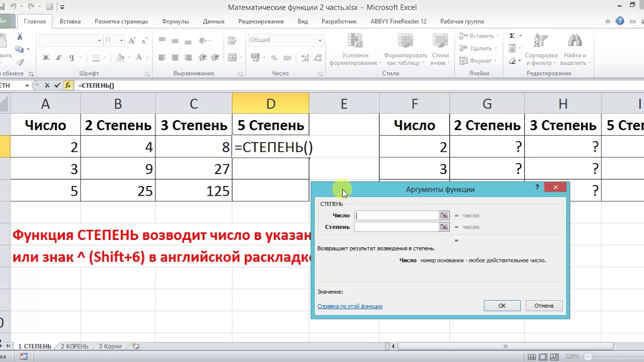
Task: Toggle align text left
Action: [x=162, y=58]
